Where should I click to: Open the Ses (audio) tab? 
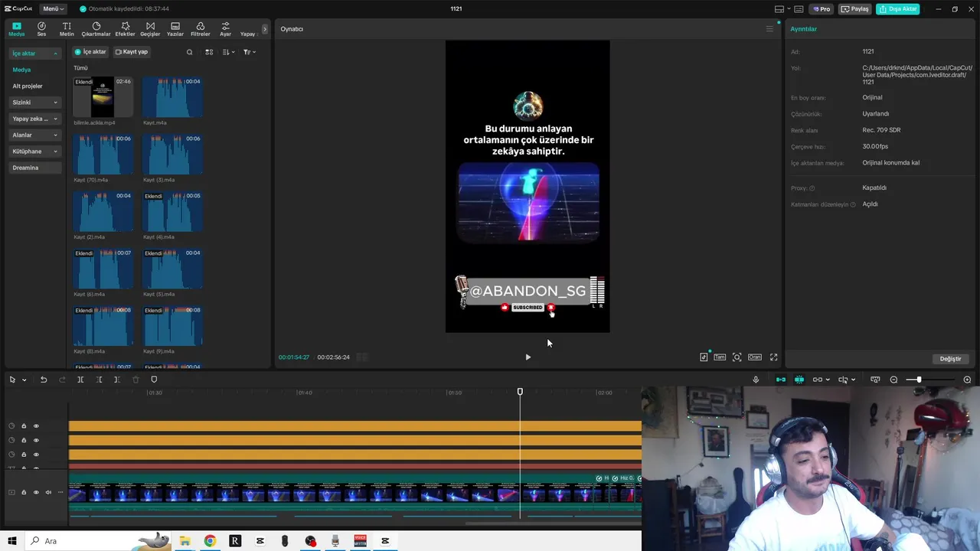[x=41, y=29]
